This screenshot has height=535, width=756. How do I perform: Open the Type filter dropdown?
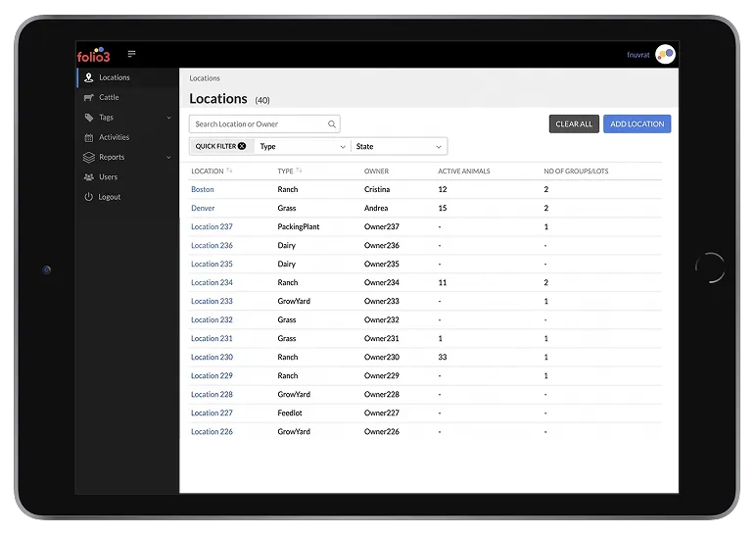(303, 146)
